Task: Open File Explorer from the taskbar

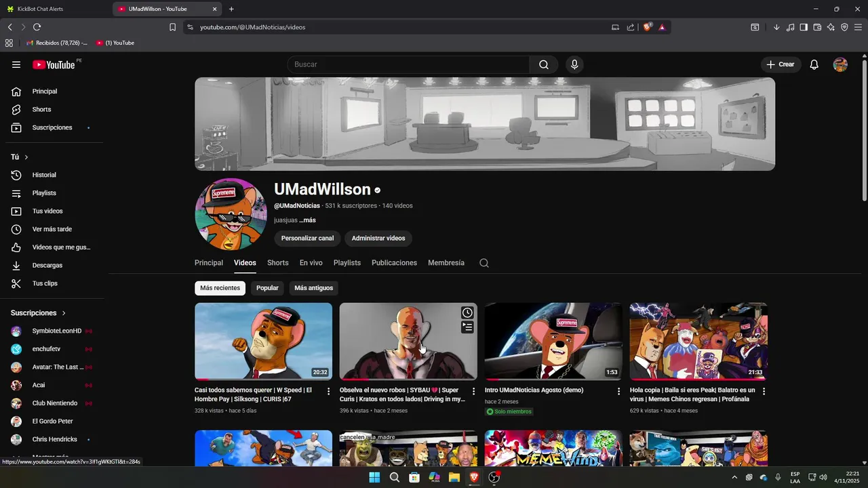Action: coord(454,477)
